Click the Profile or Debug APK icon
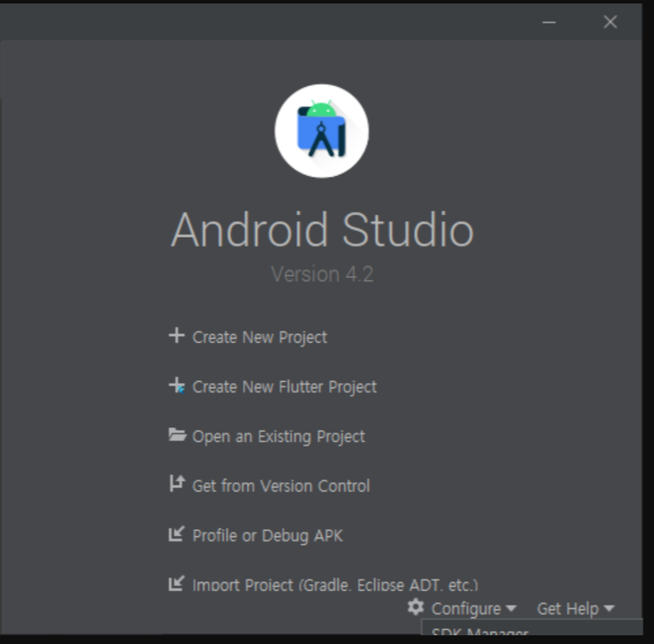Screen dimensions: 654x644 (177, 533)
